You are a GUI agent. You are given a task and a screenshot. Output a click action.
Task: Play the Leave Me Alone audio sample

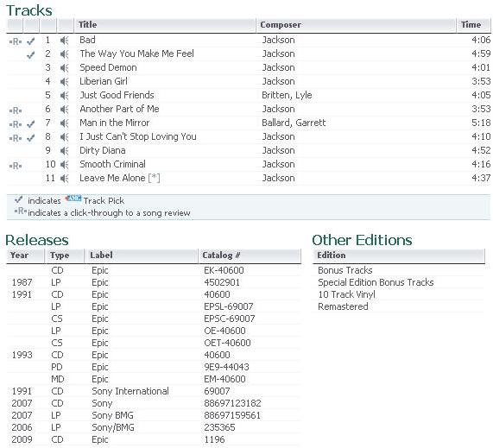coord(65,179)
